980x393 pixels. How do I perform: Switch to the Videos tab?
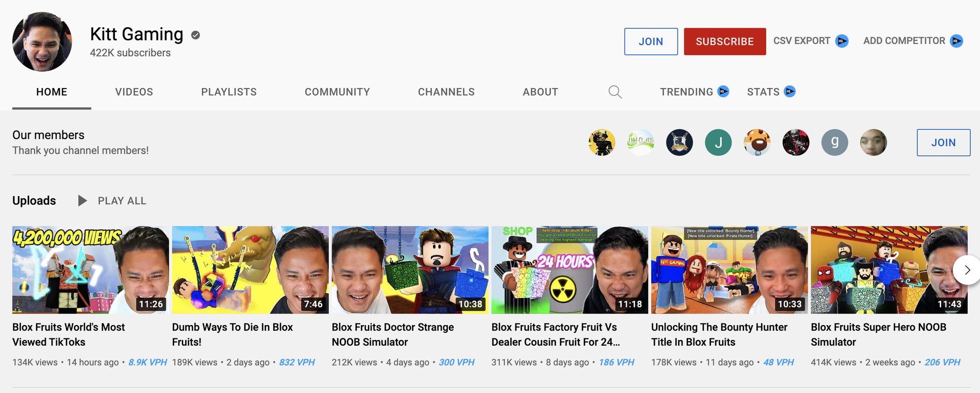(134, 92)
